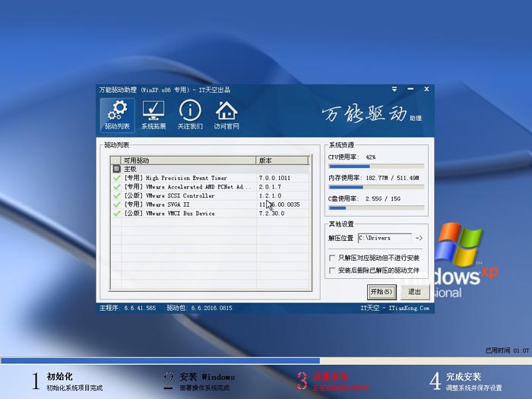Screen dimensions: 532x399
Task: Click the C:\Drivers extract path field
Action: 384,238
